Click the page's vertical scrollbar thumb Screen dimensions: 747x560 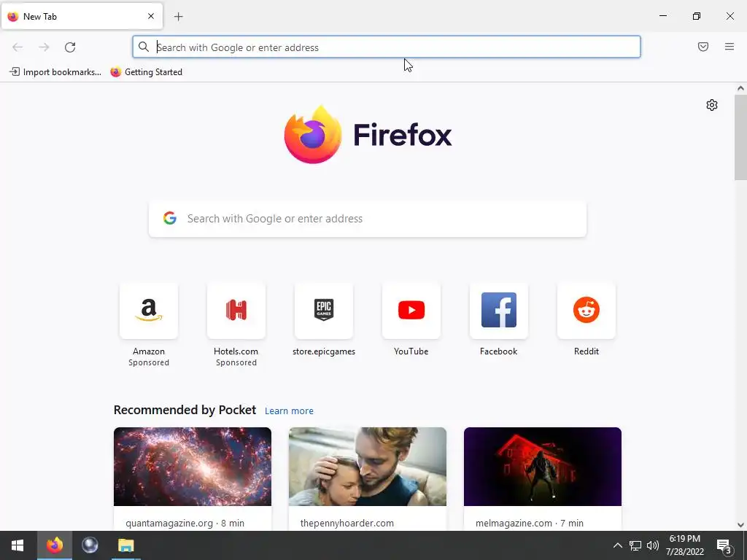740,137
